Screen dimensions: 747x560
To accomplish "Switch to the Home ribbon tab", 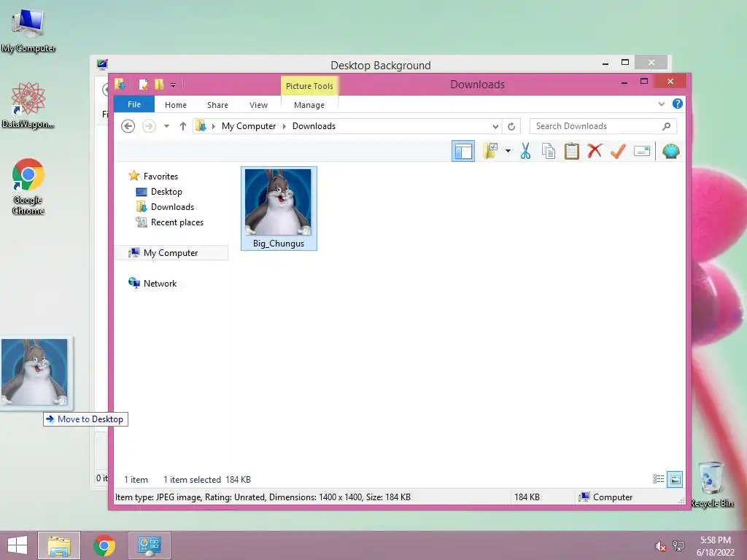I will (176, 105).
